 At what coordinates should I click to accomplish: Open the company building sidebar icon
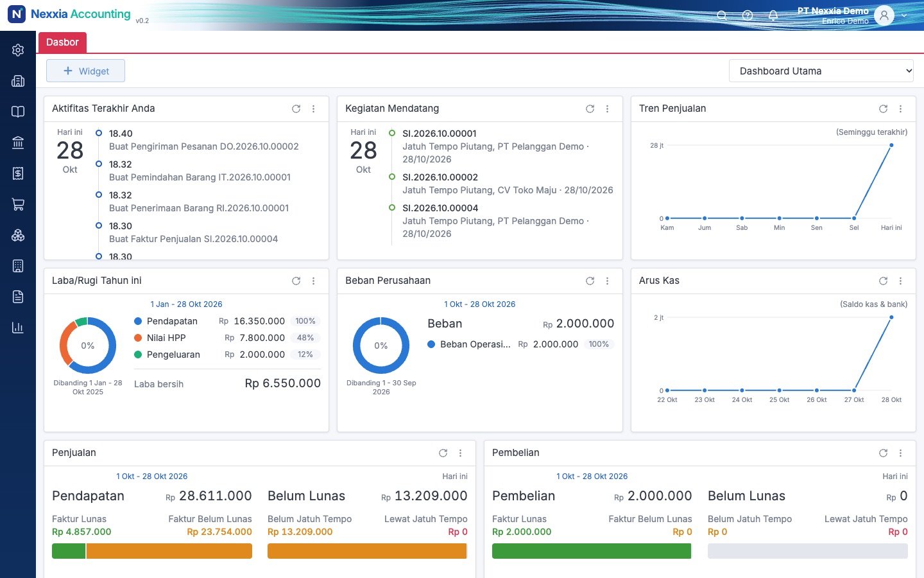[18, 81]
